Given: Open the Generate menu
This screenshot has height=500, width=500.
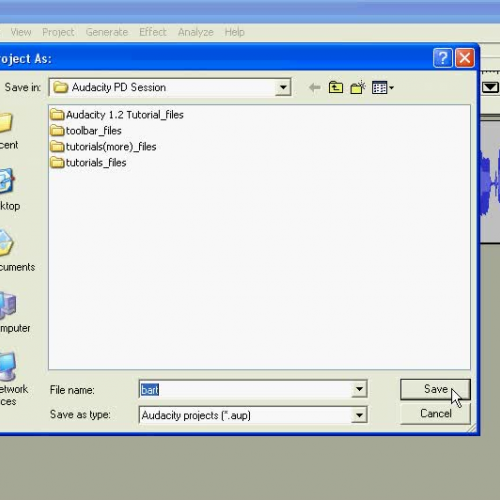Looking at the screenshot, I should [107, 32].
